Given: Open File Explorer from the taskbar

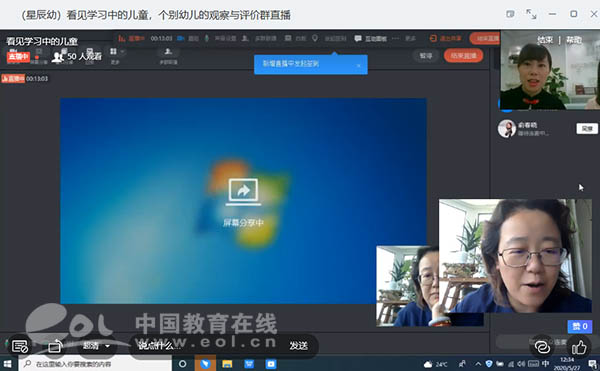Looking at the screenshot, I should click(227, 364).
